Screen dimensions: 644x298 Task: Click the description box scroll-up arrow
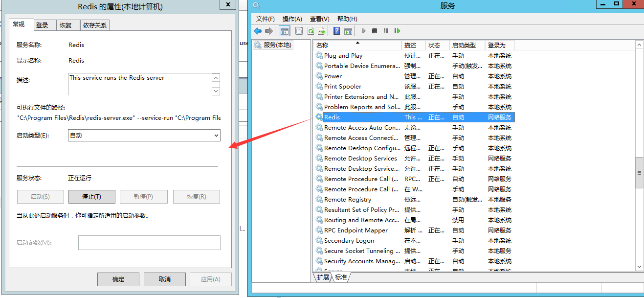216,78
